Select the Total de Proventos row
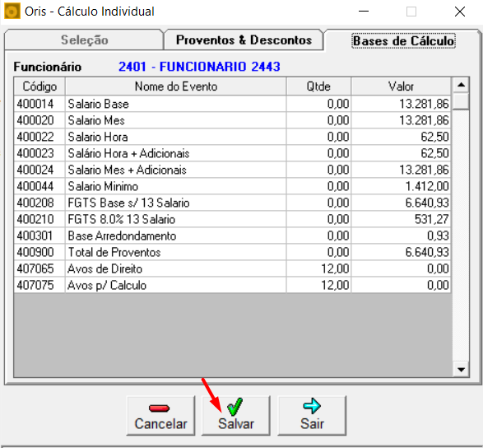483x448 pixels. click(233, 252)
